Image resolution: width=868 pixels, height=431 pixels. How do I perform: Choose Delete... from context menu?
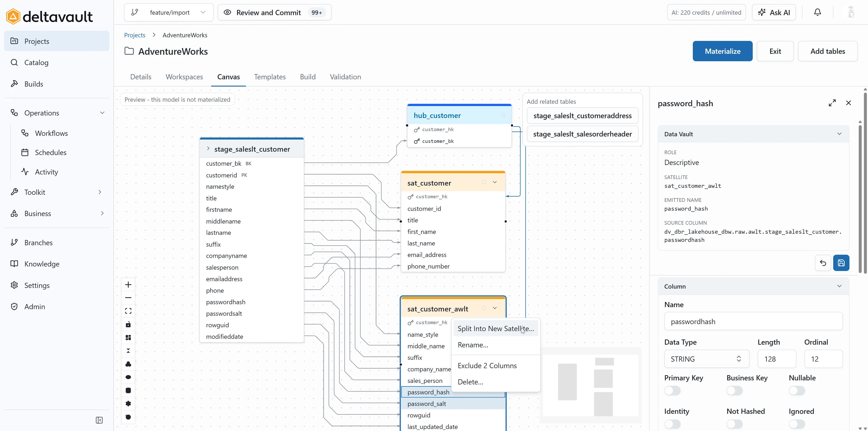click(496, 382)
